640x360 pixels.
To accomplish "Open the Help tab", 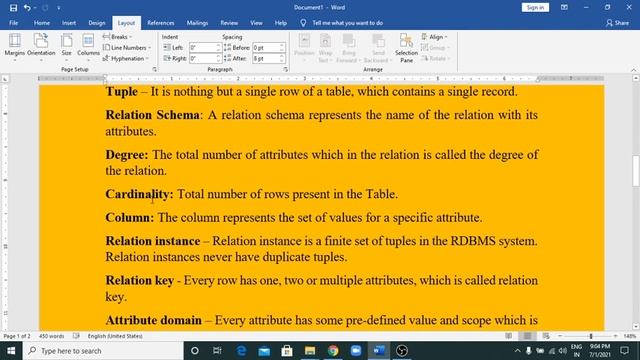I will point(280,23).
